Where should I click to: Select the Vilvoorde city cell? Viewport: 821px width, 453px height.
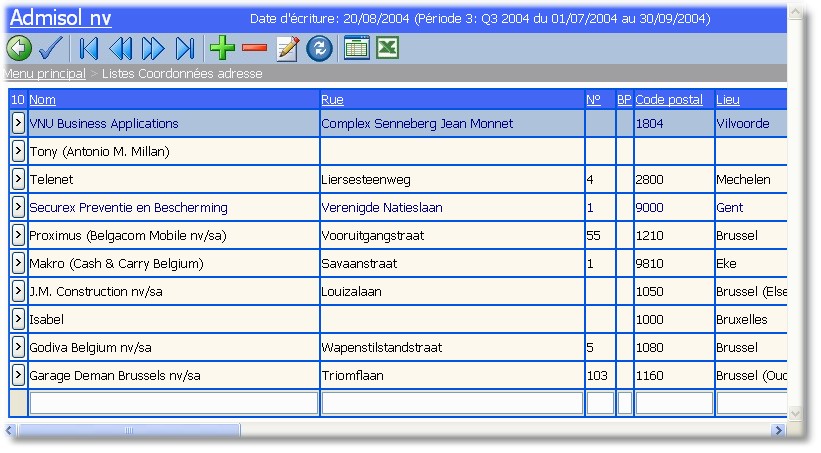tap(751, 124)
